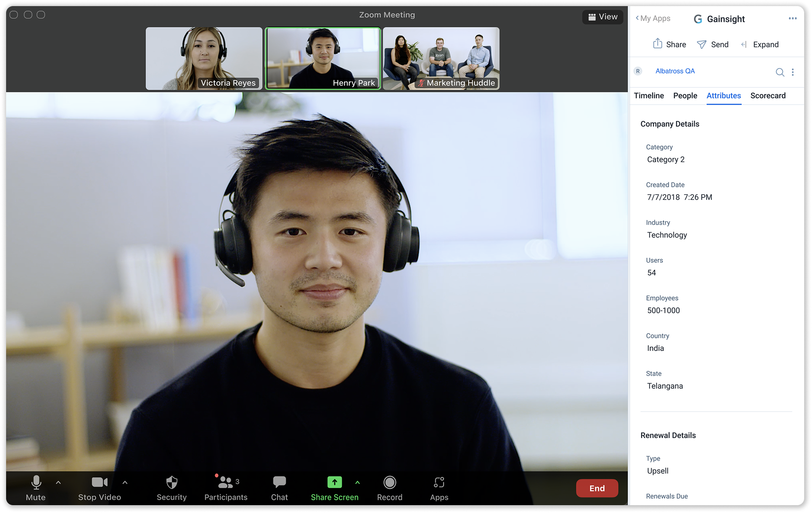Image resolution: width=812 pixels, height=513 pixels.
Task: Click the Renewals Due label
Action: (667, 496)
